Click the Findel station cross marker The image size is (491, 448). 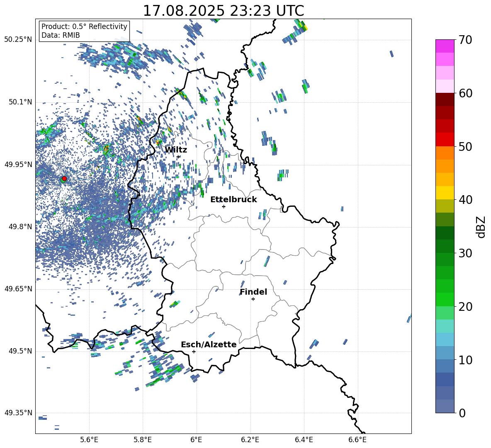pos(253,299)
